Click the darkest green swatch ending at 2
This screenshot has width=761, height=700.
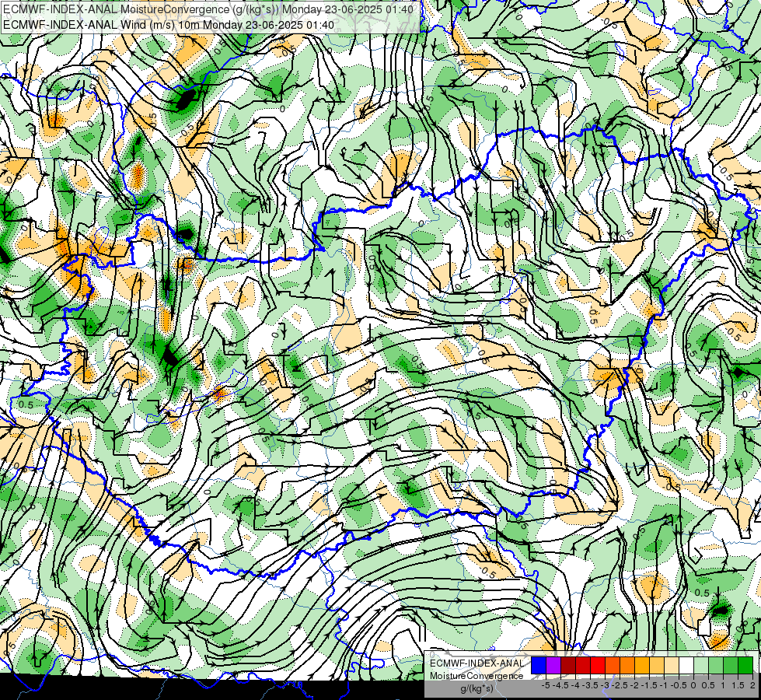[x=745, y=666]
